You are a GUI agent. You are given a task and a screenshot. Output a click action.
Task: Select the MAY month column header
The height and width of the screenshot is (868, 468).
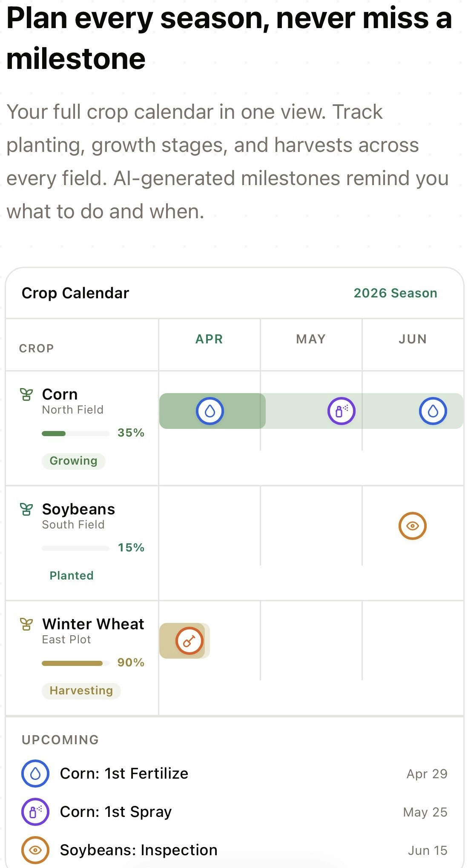click(x=311, y=339)
